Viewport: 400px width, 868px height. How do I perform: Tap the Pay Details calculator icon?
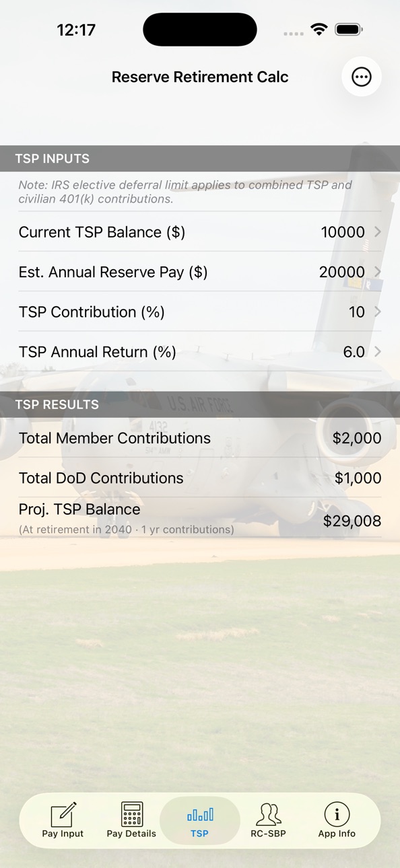(131, 813)
